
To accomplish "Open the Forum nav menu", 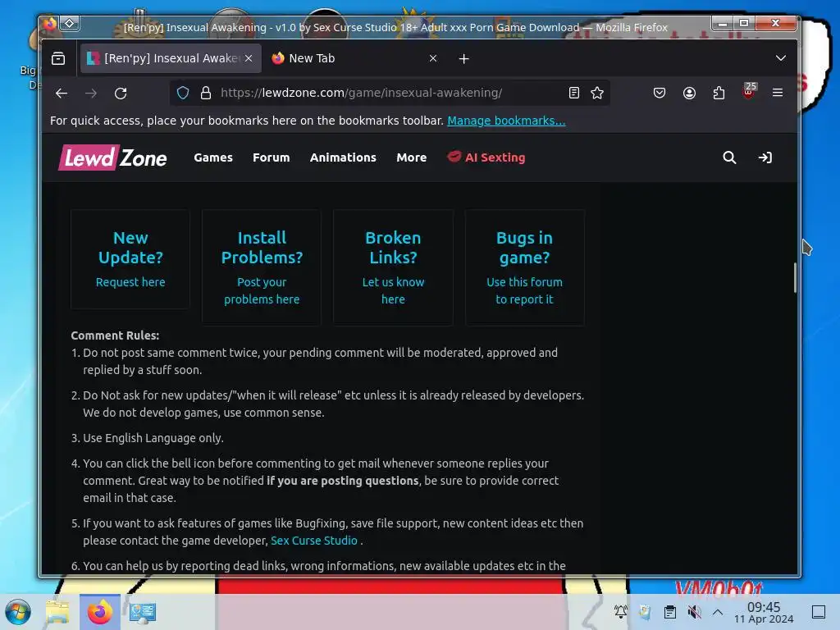I will point(271,157).
